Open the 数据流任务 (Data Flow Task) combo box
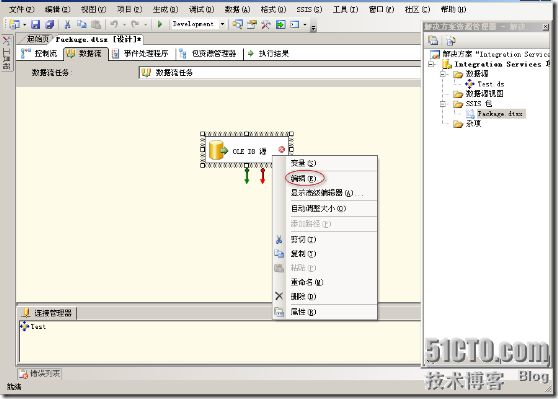 pyautogui.click(x=280, y=73)
